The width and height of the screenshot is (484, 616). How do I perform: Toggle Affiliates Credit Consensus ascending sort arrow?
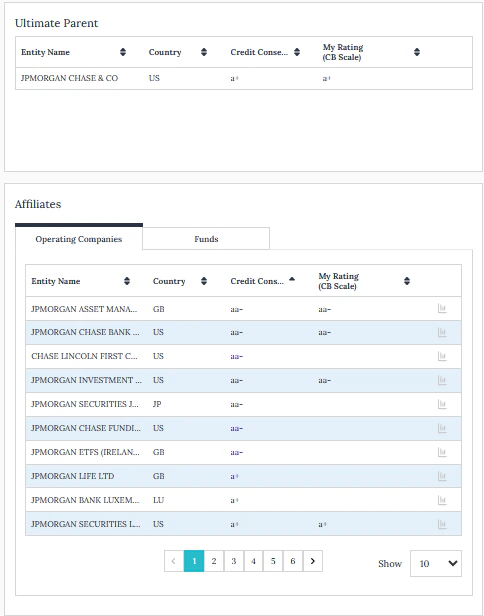tap(292, 279)
